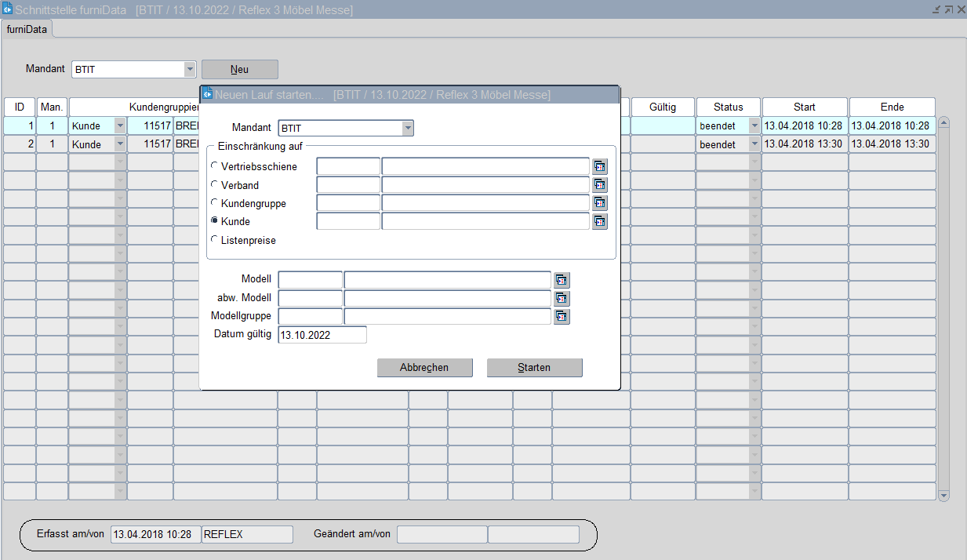Click Kundengruppe value list icon

pos(599,203)
